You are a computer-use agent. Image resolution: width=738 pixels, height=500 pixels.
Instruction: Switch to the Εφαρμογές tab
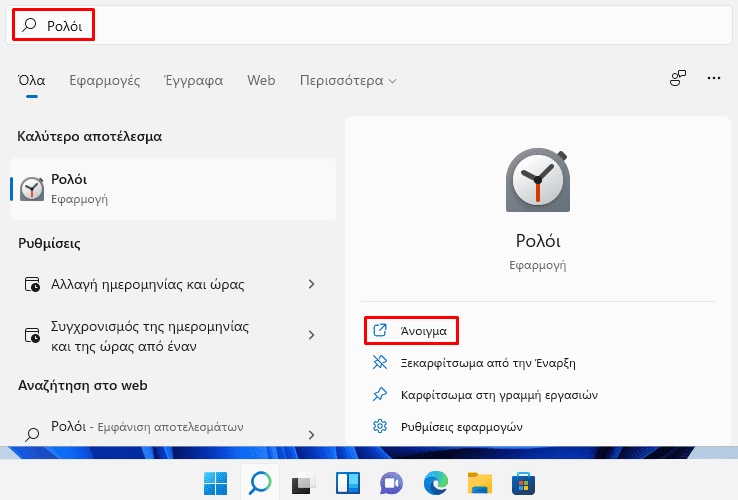click(104, 81)
